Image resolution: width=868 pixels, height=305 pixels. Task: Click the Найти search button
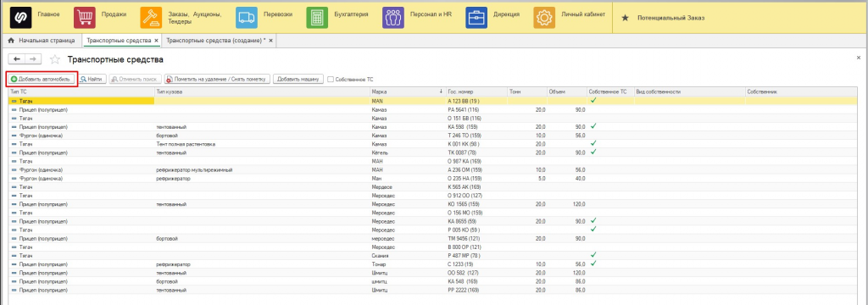(x=92, y=79)
